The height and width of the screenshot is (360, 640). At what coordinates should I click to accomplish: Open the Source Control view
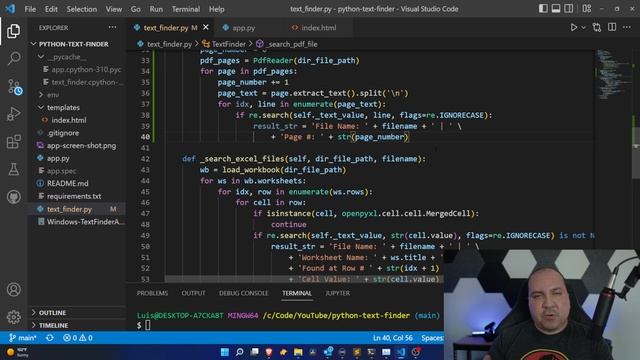pyautogui.click(x=14, y=87)
